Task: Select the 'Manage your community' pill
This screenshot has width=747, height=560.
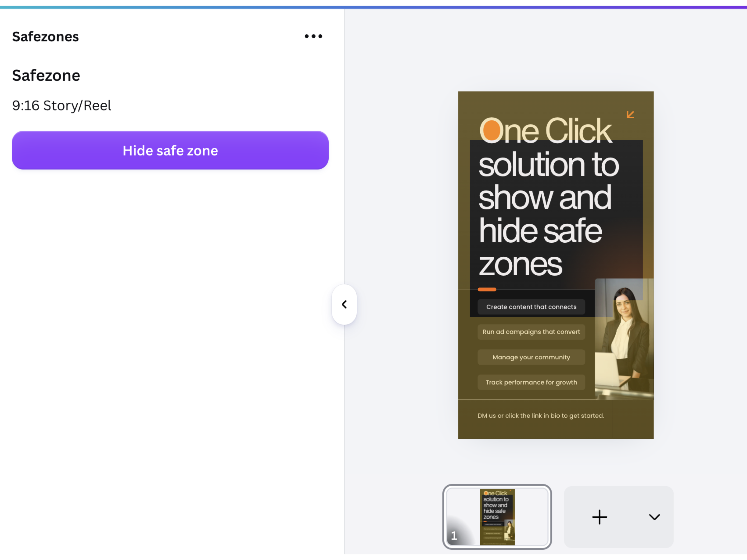Action: 531,357
